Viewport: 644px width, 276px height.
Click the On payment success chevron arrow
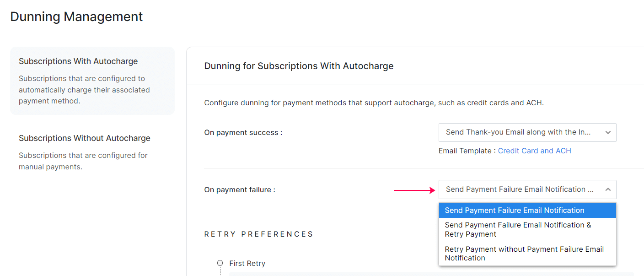[608, 133]
